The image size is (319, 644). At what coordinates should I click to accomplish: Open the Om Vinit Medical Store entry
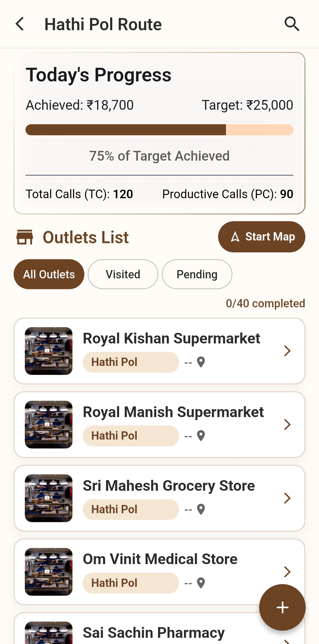pos(159,572)
